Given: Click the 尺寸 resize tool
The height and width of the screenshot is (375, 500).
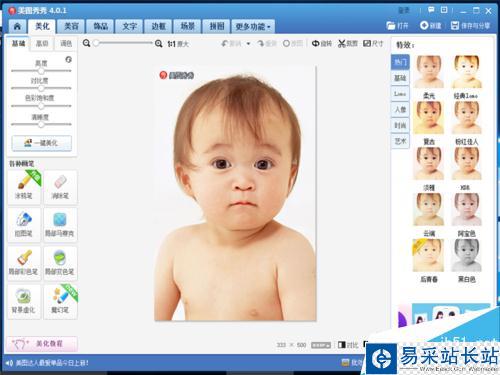Looking at the screenshot, I should coord(373,44).
